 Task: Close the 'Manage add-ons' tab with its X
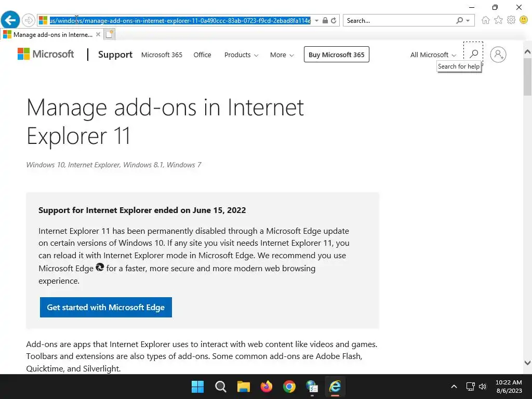coord(98,34)
